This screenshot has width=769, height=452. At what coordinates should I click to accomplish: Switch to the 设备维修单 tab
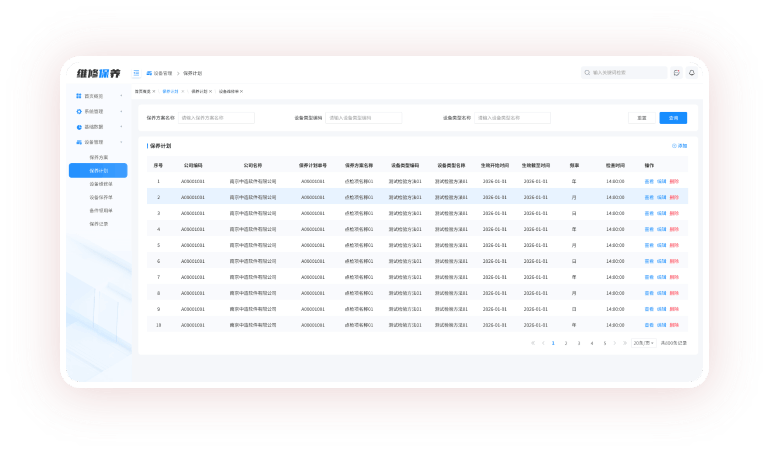229,91
